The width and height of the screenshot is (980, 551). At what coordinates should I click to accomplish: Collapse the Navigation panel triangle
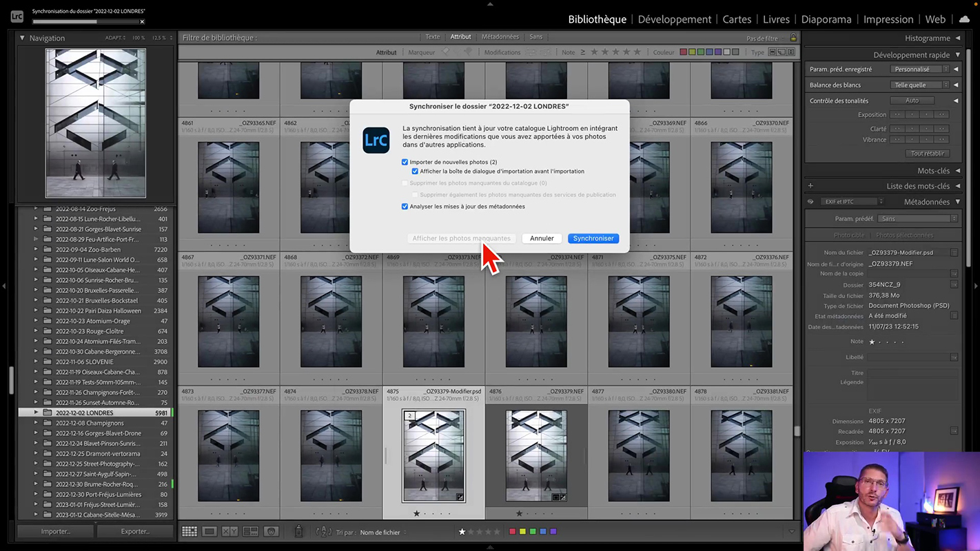click(22, 38)
